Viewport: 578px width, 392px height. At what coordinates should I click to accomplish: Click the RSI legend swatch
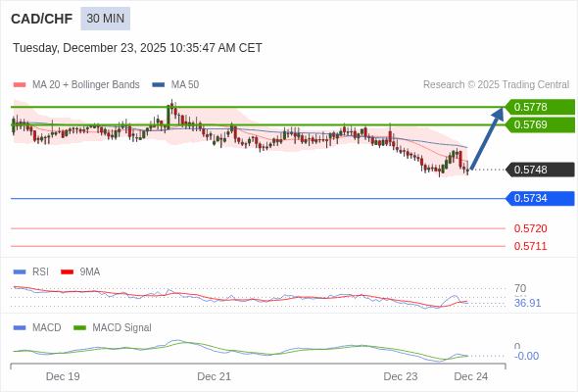point(20,272)
